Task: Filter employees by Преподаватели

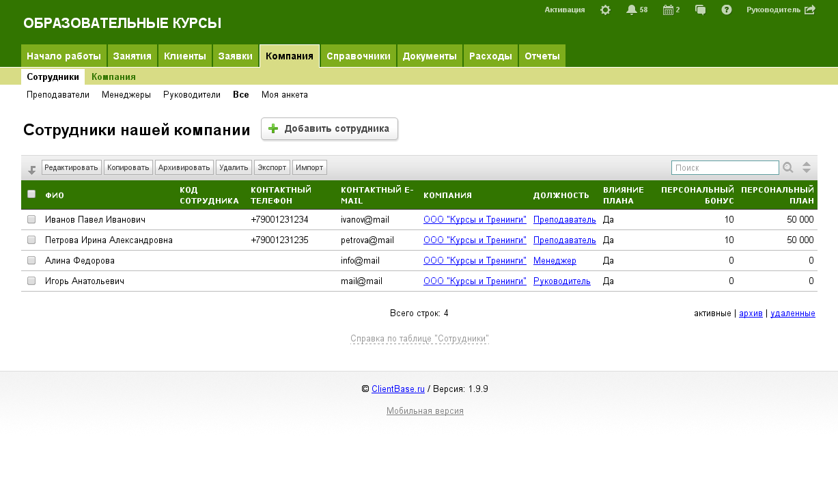Action: (x=58, y=95)
